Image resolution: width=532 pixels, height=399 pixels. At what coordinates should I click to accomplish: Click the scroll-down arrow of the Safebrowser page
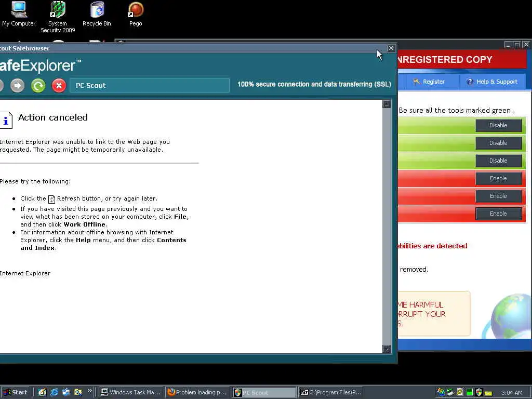click(387, 349)
